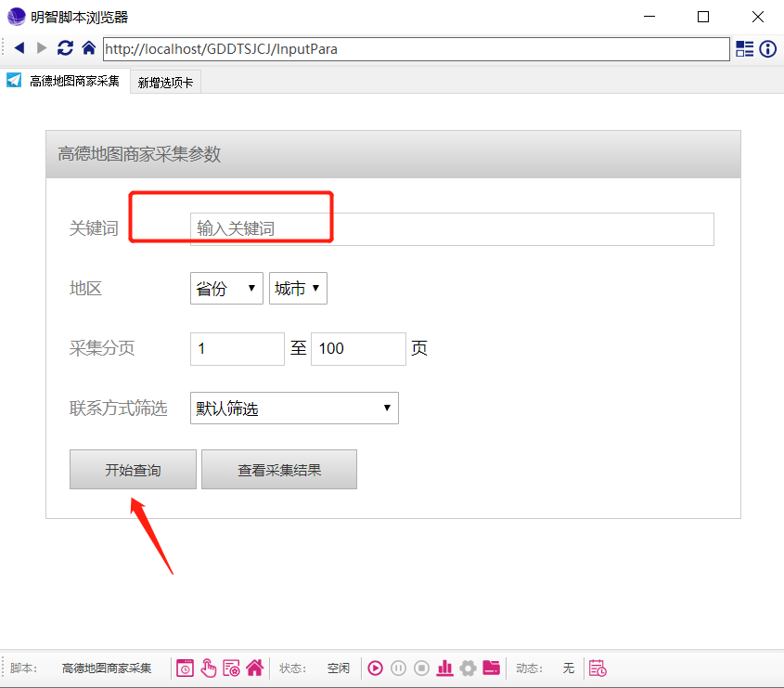Click the app logo in the title bar

(16, 17)
